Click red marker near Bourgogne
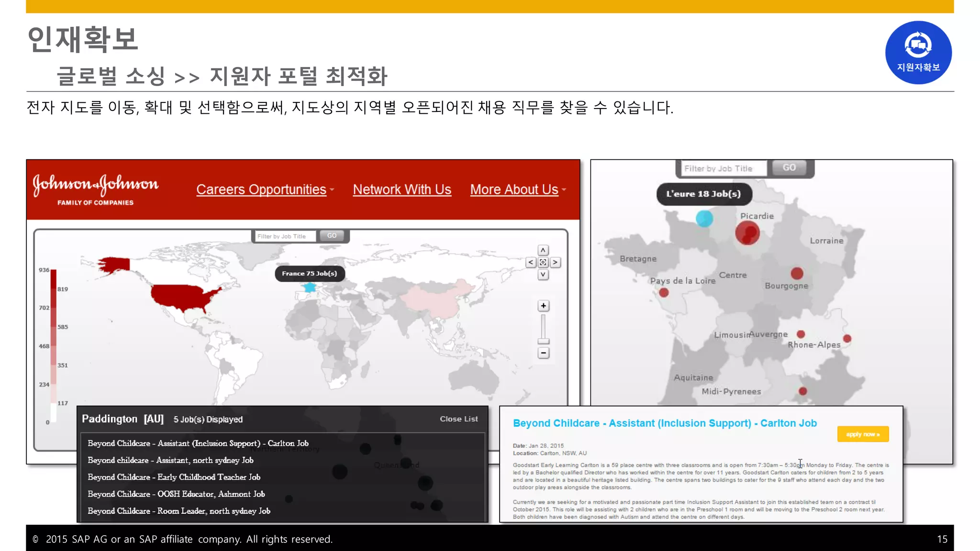This screenshot has height=551, width=980. coord(797,274)
